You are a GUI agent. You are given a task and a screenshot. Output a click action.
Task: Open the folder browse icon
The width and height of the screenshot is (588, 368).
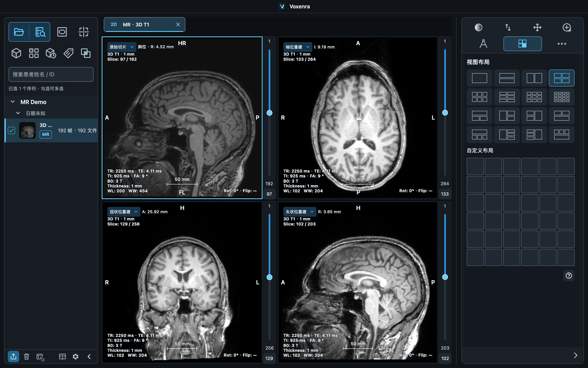pyautogui.click(x=19, y=32)
